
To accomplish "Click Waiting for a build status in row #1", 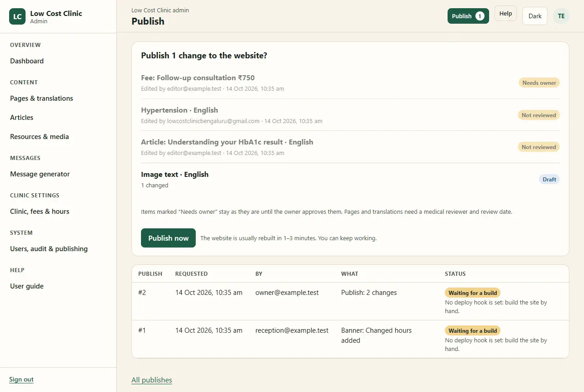I will pyautogui.click(x=473, y=330).
